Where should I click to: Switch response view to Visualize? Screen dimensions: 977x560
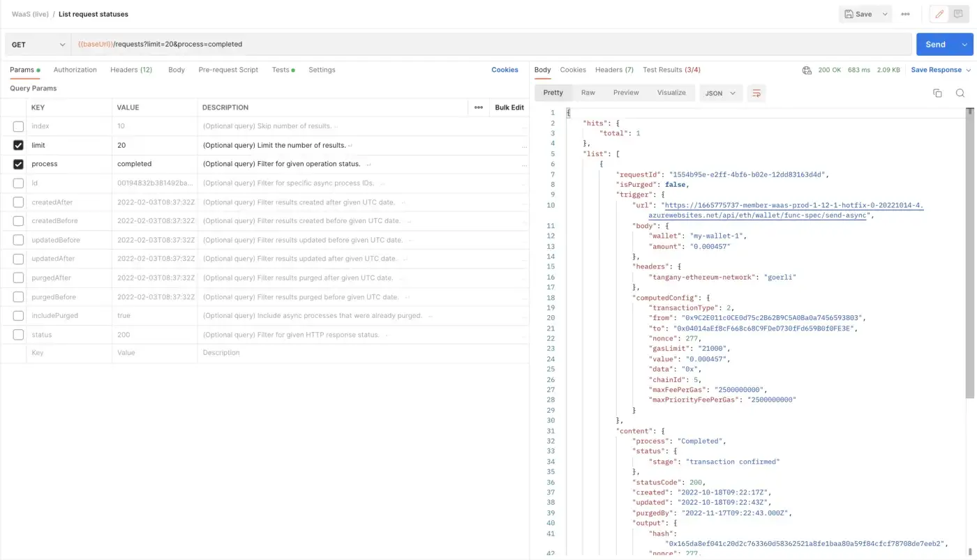671,93
